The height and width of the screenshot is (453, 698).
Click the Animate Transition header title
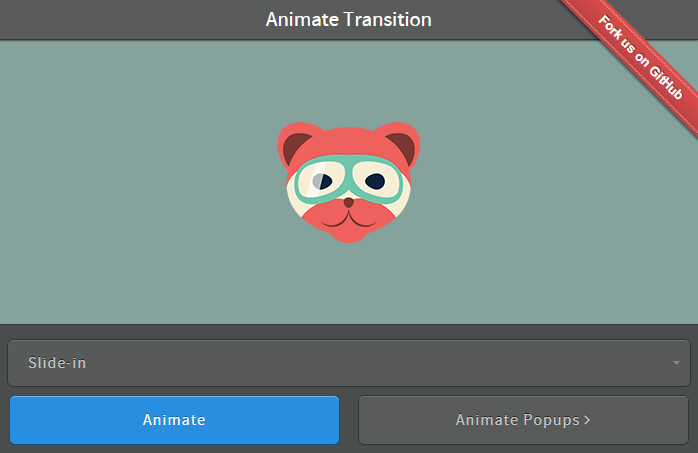(349, 20)
